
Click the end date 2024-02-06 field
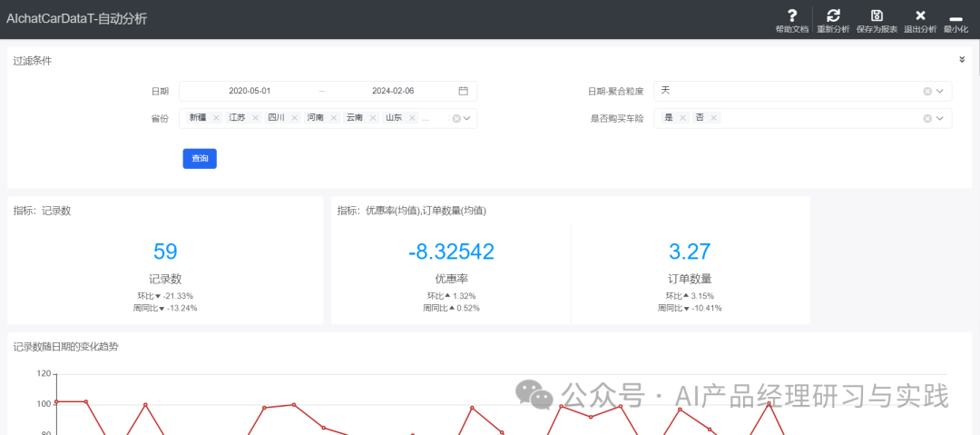[393, 91]
